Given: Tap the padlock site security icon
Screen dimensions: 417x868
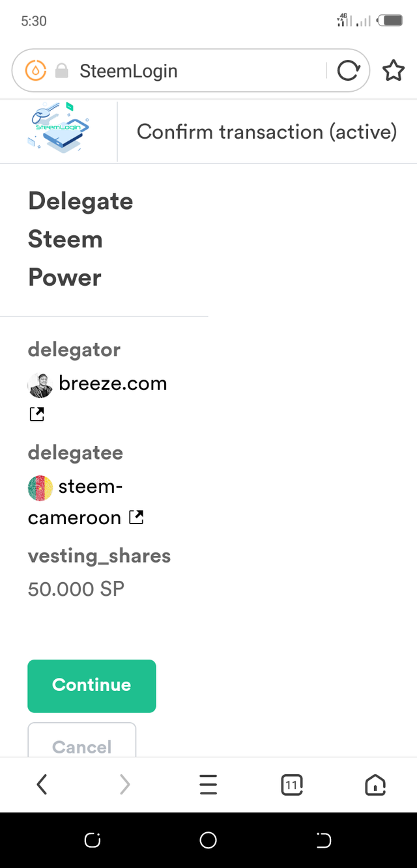Looking at the screenshot, I should click(x=62, y=70).
